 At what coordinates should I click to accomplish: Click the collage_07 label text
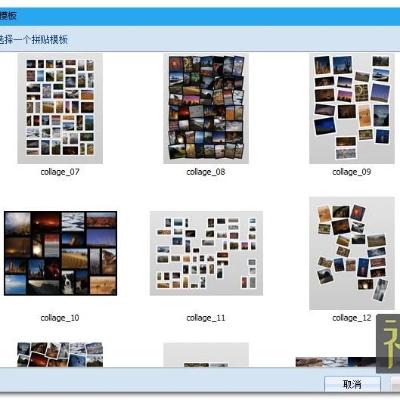pos(60,172)
